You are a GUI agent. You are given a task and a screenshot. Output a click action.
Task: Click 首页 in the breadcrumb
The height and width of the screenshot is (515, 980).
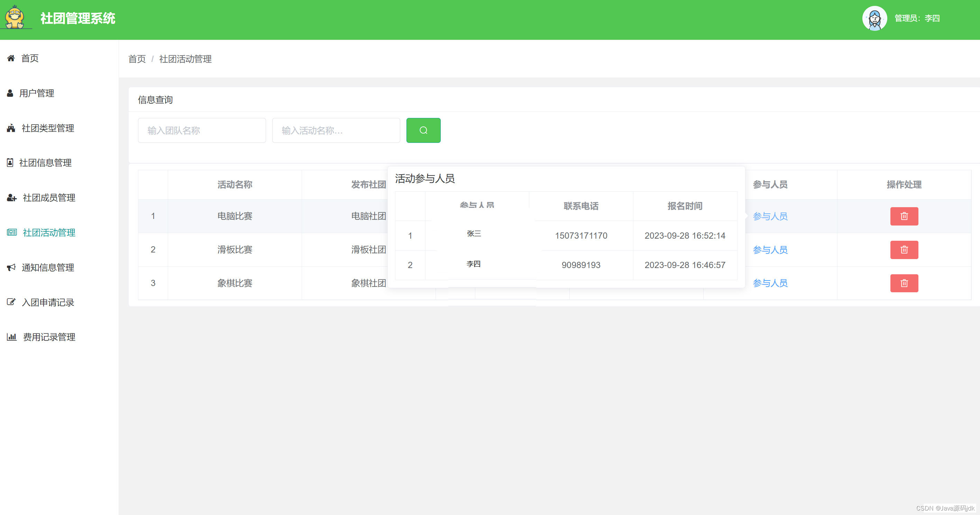point(137,59)
